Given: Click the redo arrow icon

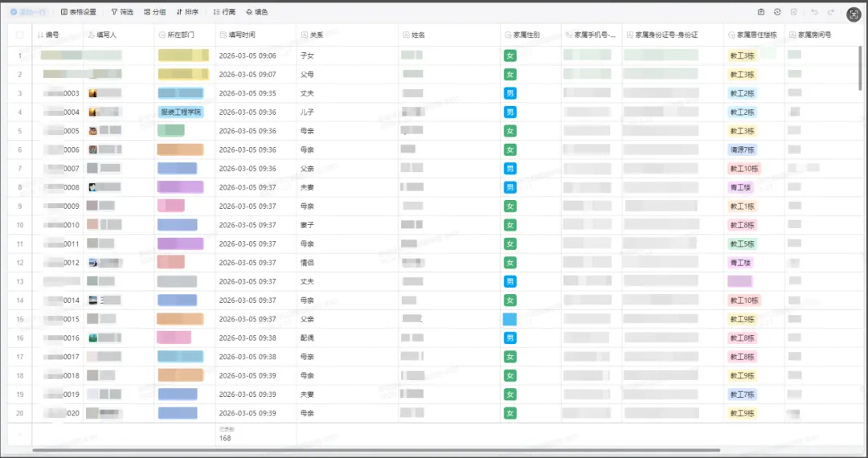Looking at the screenshot, I should 830,12.
